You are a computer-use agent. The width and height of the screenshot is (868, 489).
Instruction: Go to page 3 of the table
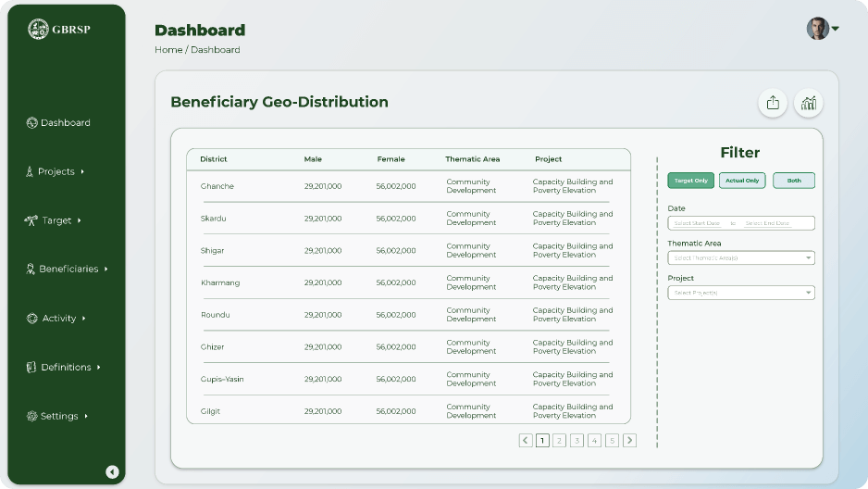point(577,441)
